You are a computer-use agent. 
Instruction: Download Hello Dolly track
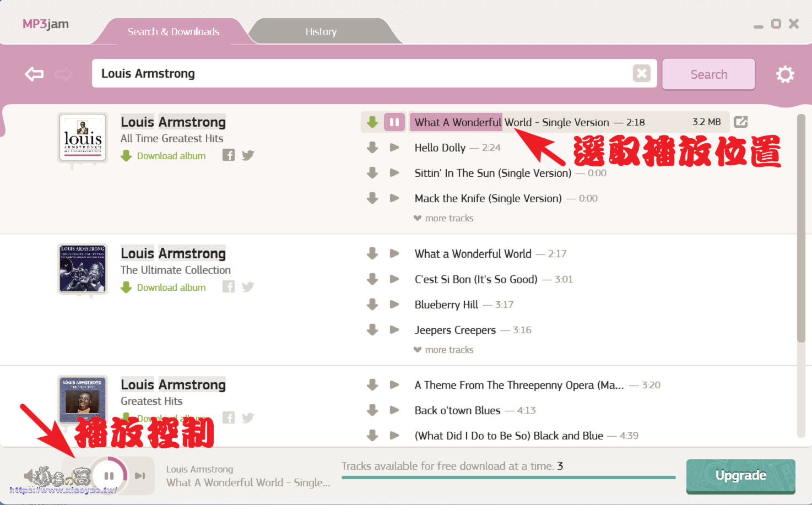(372, 148)
